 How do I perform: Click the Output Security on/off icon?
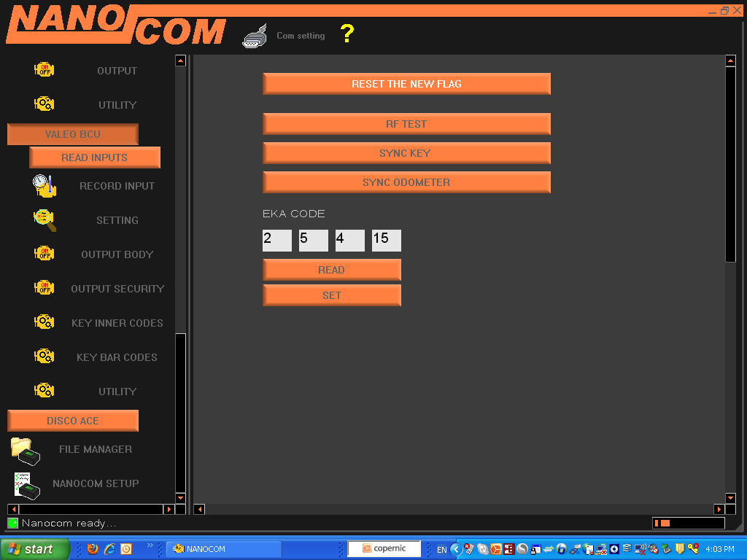(44, 288)
